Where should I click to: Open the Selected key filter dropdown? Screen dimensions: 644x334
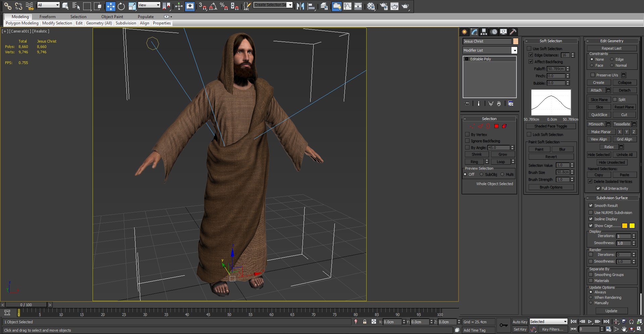click(548, 322)
